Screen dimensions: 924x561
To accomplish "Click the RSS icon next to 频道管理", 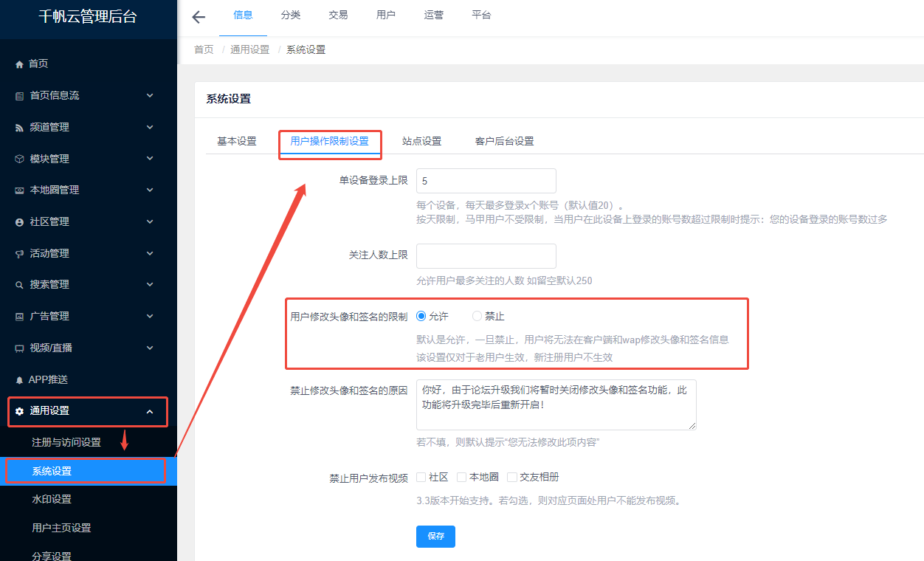I will (x=20, y=128).
